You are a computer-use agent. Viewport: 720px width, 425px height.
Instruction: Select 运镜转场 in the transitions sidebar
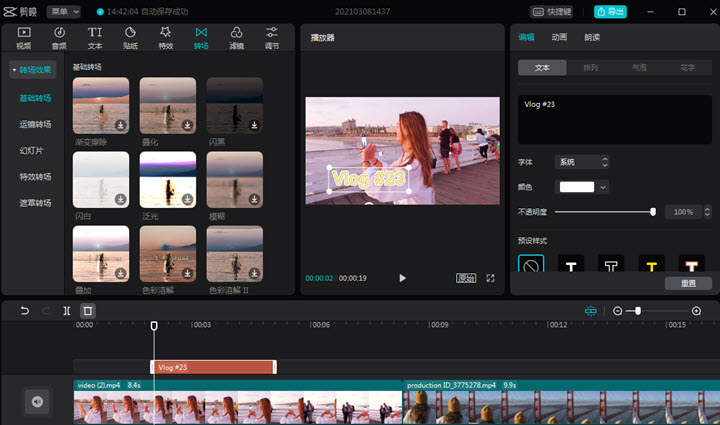[x=35, y=125]
